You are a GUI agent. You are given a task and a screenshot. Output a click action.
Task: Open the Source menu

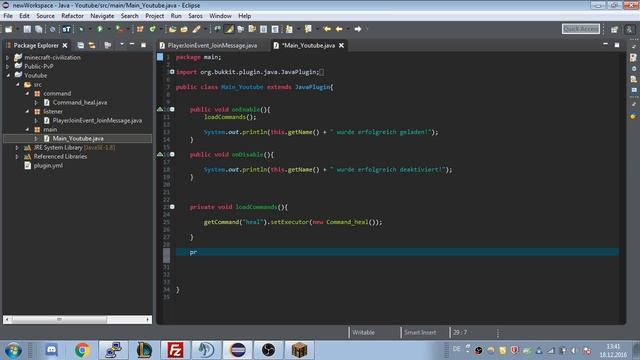(45, 16)
